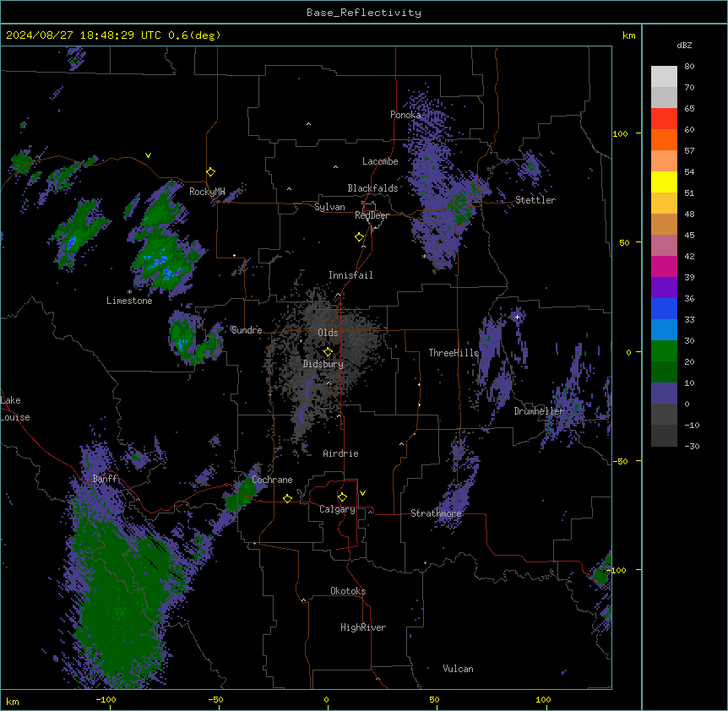Click the Didsbury town label
The image size is (728, 711).
click(323, 364)
